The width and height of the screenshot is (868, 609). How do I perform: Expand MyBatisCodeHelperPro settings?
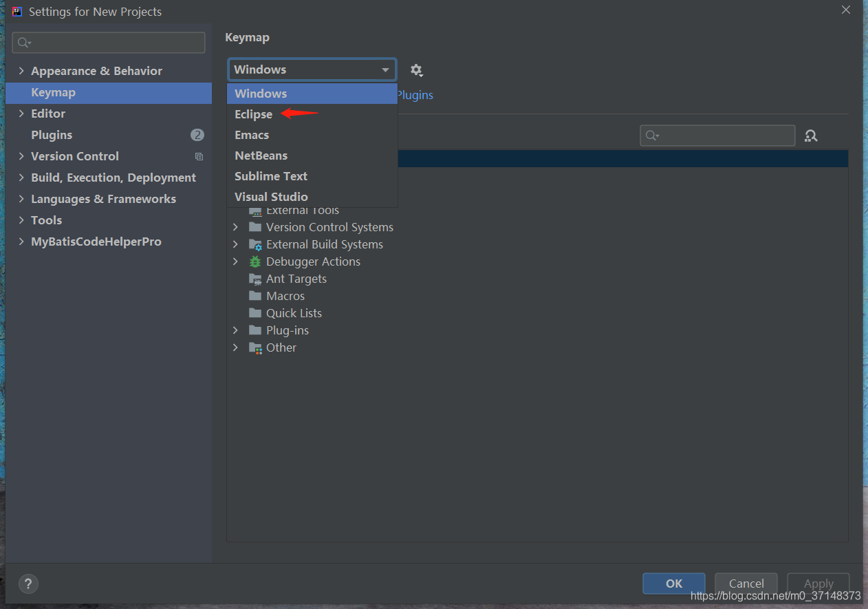(21, 242)
